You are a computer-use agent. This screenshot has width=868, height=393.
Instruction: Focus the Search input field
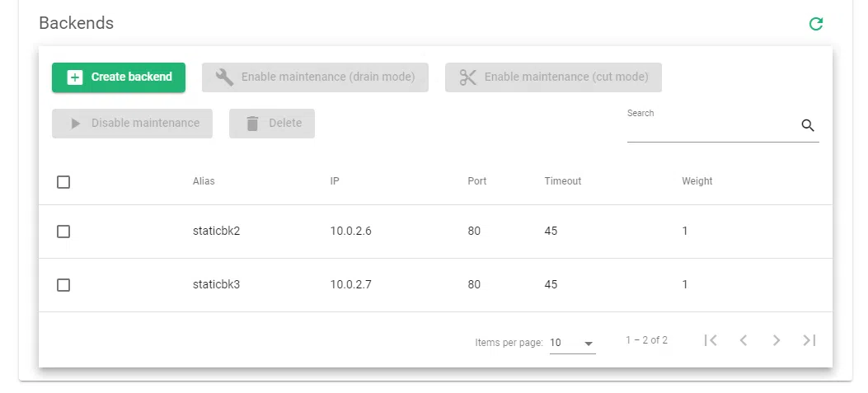coord(711,127)
